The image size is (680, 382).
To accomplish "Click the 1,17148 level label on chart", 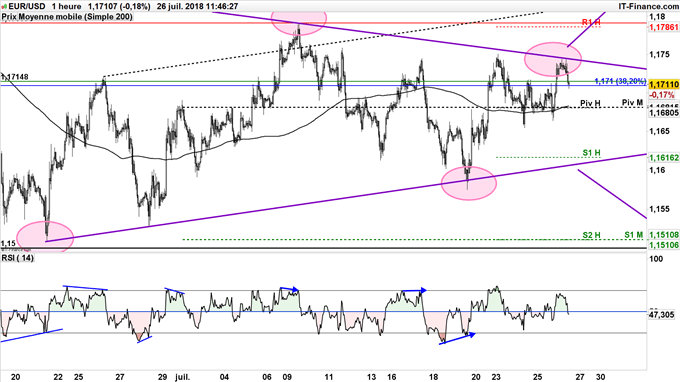I will (15, 77).
